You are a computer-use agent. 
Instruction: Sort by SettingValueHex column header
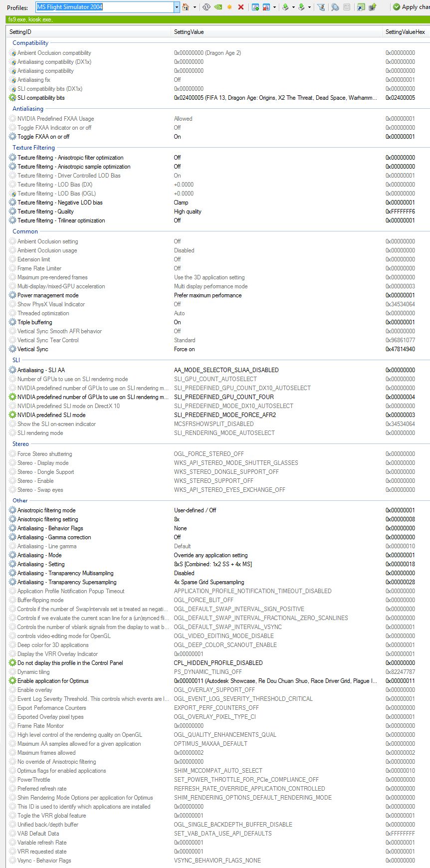click(x=406, y=32)
